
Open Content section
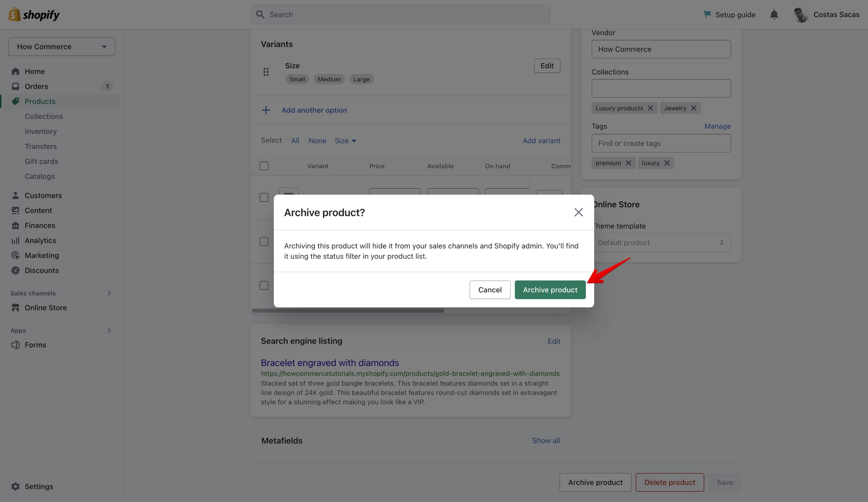pyautogui.click(x=38, y=210)
